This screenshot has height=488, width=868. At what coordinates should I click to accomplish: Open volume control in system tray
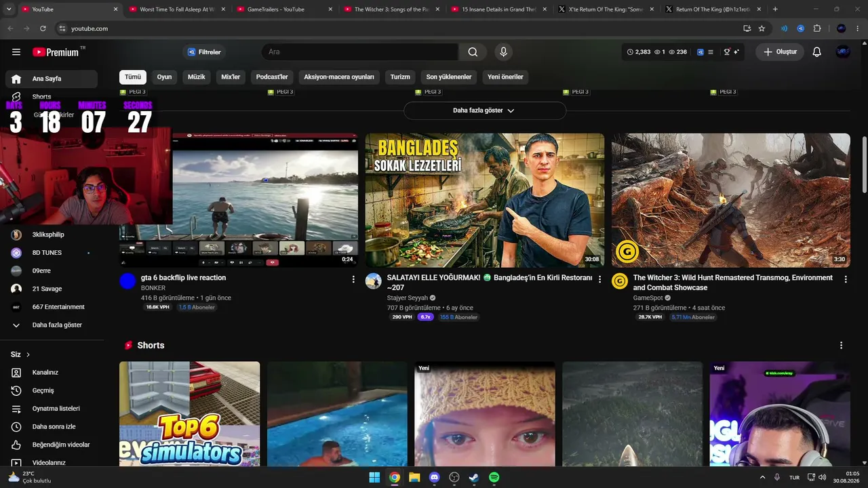tap(823, 477)
